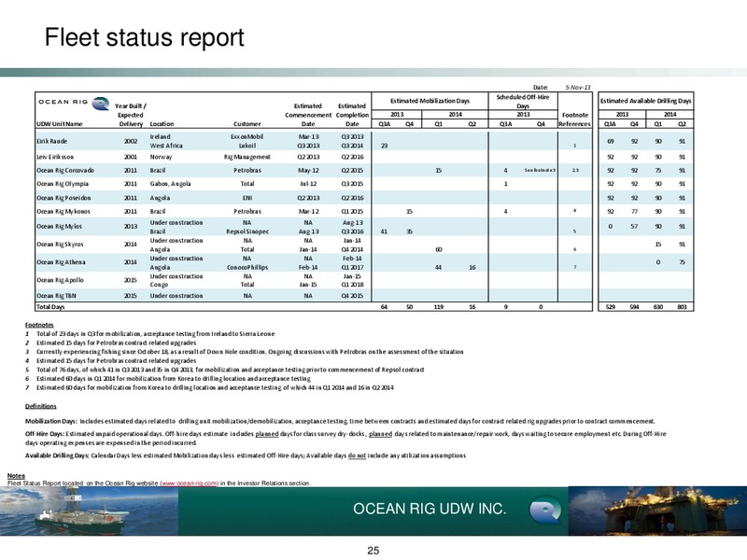
Task: Click the 'Location' column header
Action: tap(162, 124)
